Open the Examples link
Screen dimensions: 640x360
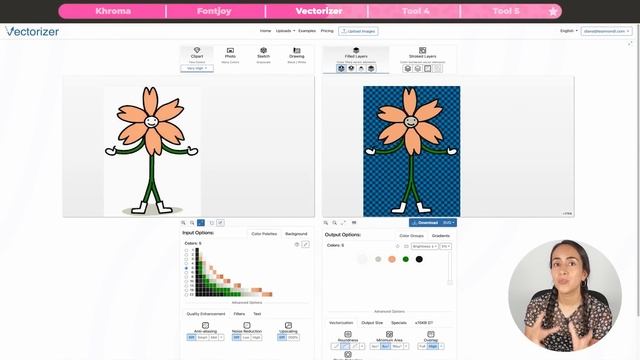[x=307, y=31]
